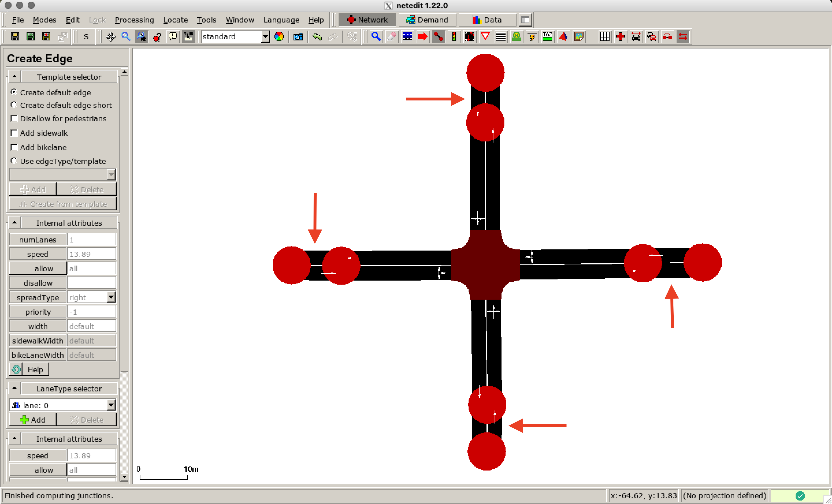Open the spreadType dropdown
832x504 pixels.
[x=111, y=297]
